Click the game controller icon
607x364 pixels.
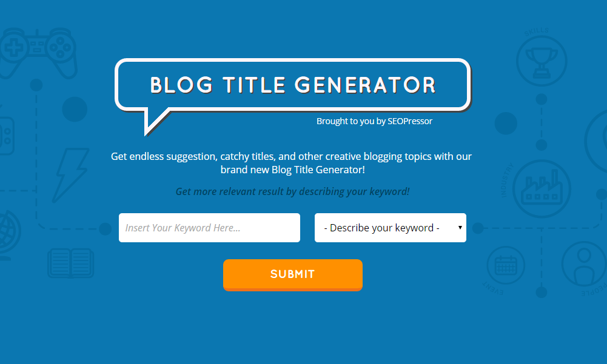38,53
